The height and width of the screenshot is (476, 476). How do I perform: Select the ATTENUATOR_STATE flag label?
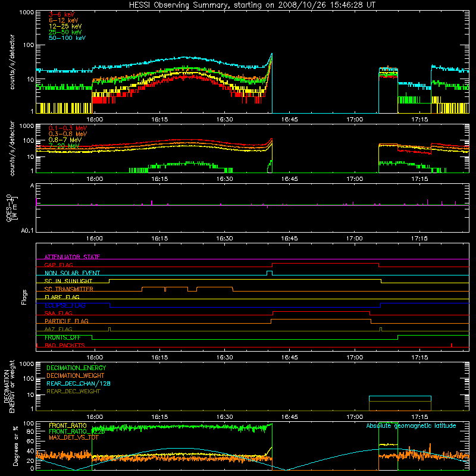(x=72, y=257)
